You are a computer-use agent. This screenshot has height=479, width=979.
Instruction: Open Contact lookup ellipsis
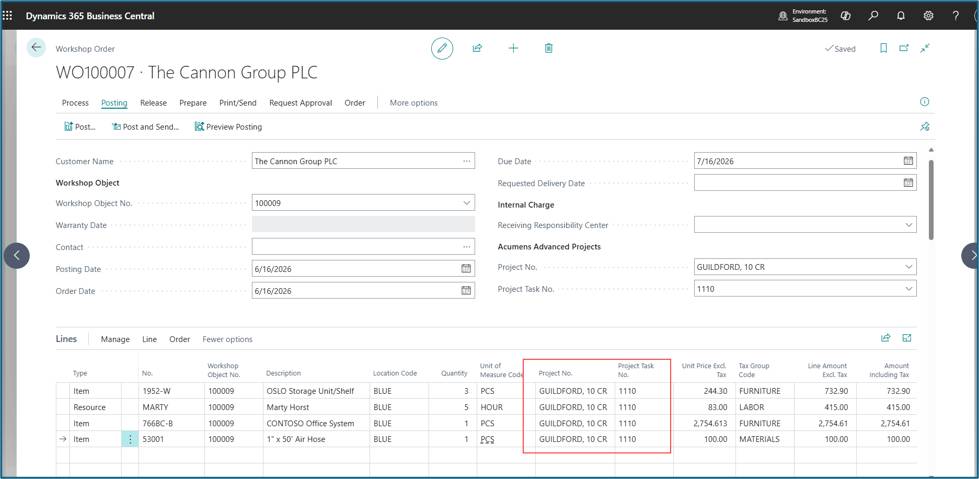466,247
